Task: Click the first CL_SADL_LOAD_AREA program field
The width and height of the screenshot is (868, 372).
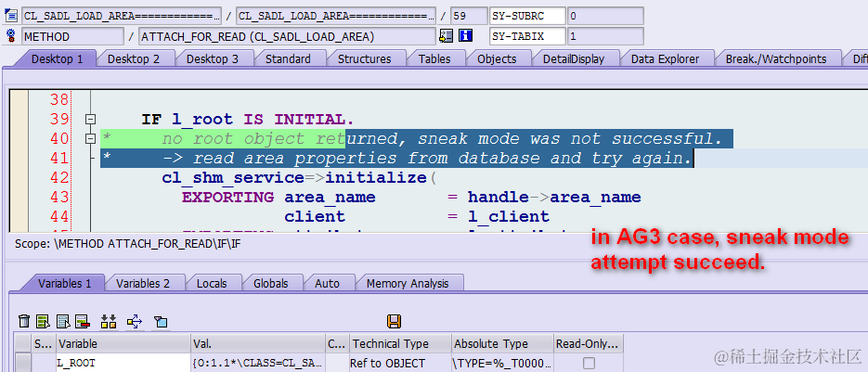Action: 122,16
